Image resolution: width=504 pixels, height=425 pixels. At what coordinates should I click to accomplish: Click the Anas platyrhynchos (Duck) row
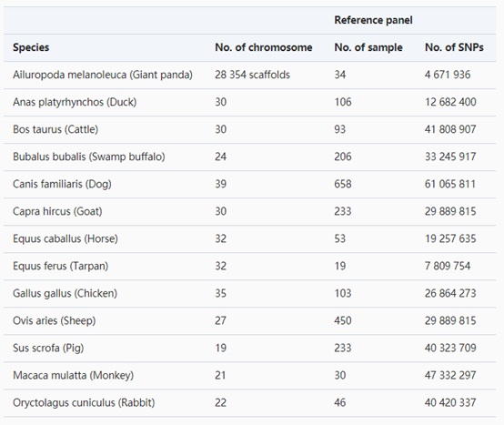click(250, 102)
